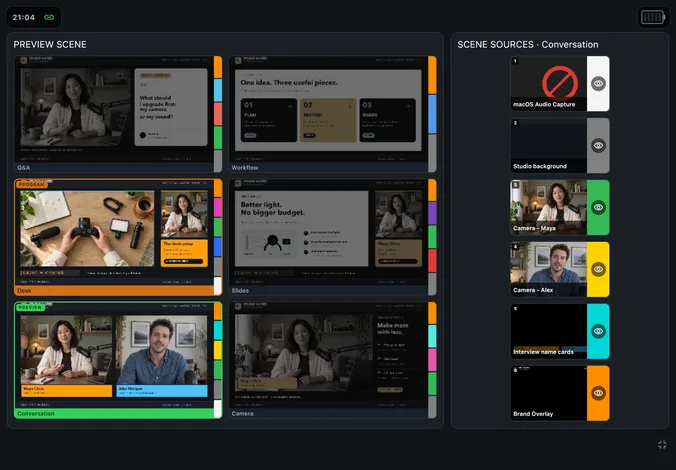Click the orange strip on Slides scene
Image resolution: width=676 pixels, height=470 pixels.
coord(432,190)
